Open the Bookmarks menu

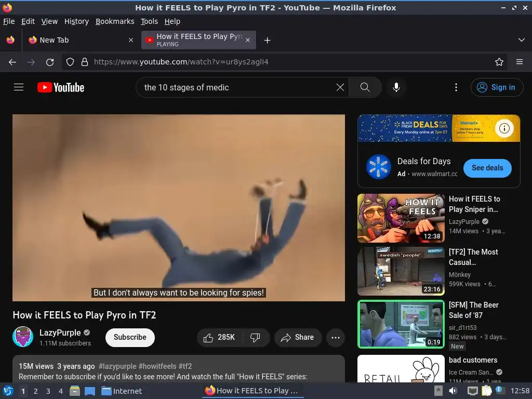[115, 21]
